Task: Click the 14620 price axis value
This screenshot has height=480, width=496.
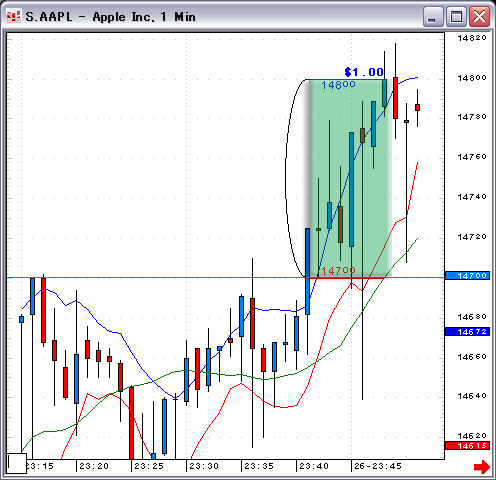Action: 472,436
